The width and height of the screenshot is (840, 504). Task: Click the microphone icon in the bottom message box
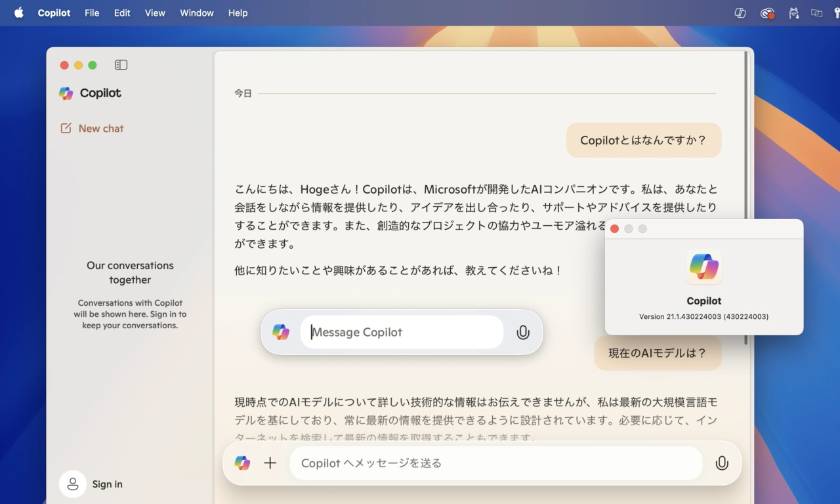click(721, 463)
